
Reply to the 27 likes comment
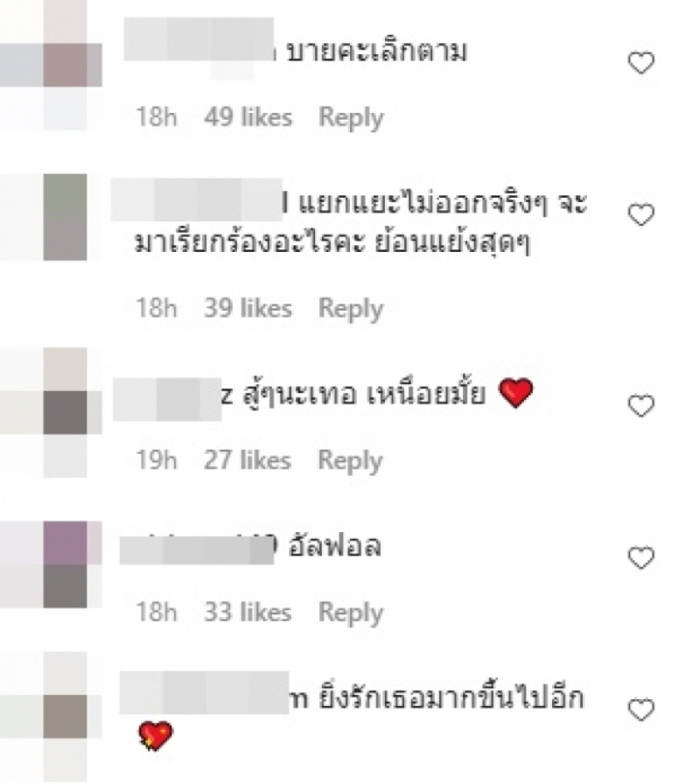[x=351, y=461]
